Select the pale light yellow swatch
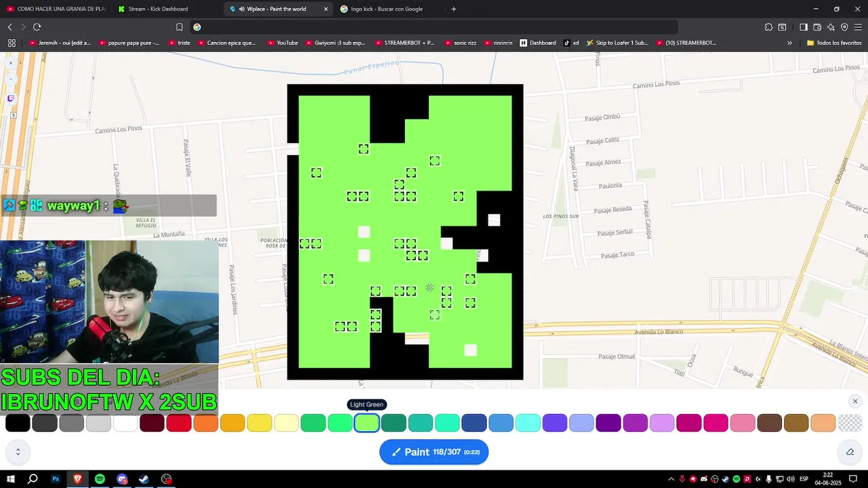 tap(286, 423)
